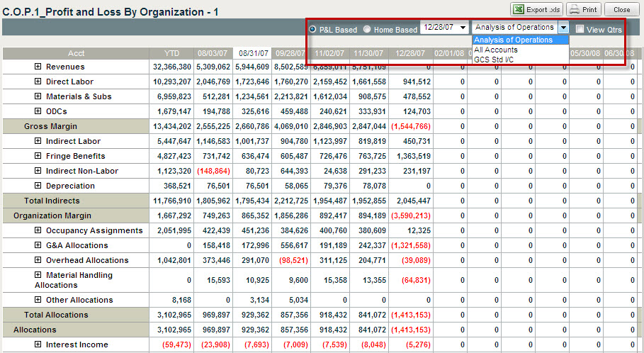
Task: Enable the View Qtrs checkbox
Action: click(x=580, y=29)
